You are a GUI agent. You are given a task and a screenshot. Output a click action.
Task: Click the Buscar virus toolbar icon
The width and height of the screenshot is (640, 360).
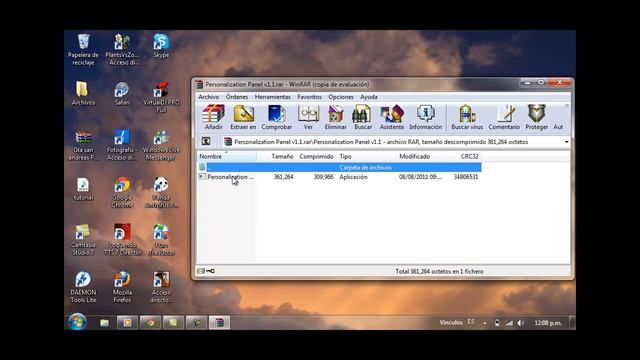[467, 118]
